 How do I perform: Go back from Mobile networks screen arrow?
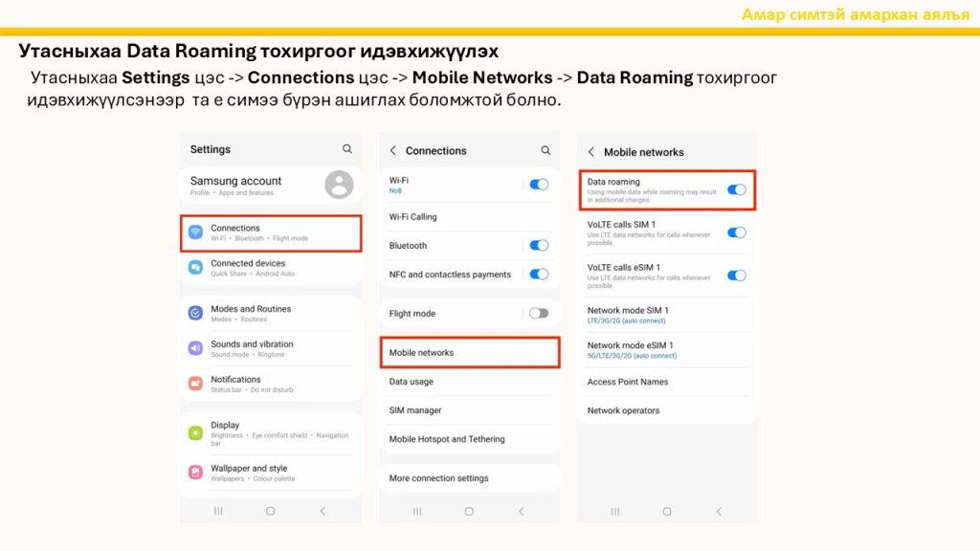tap(590, 152)
